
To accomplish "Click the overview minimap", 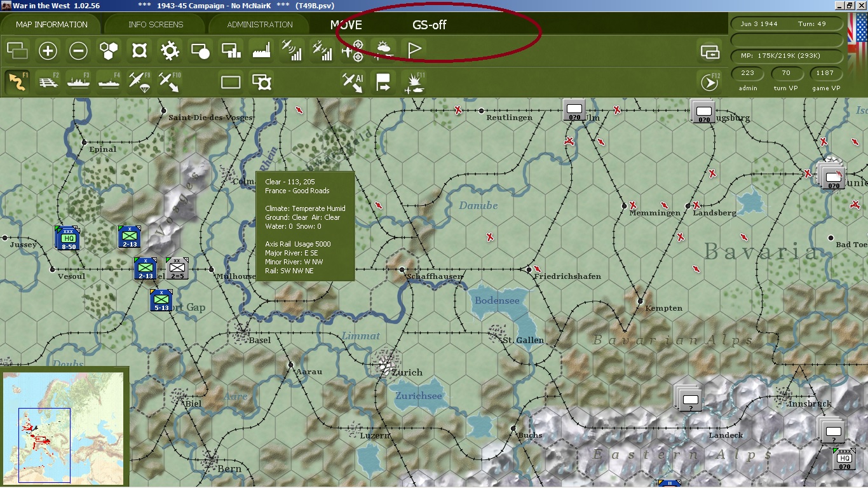I will (x=63, y=428).
